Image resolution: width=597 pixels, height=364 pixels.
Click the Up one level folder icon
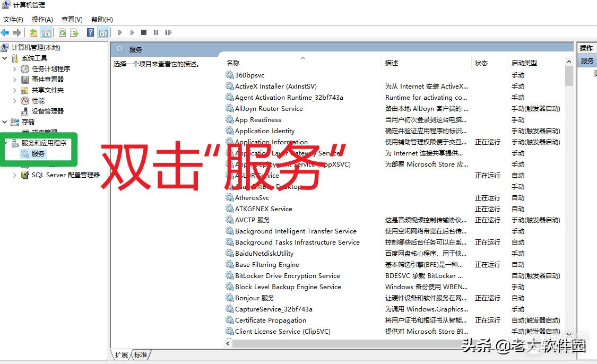point(33,33)
